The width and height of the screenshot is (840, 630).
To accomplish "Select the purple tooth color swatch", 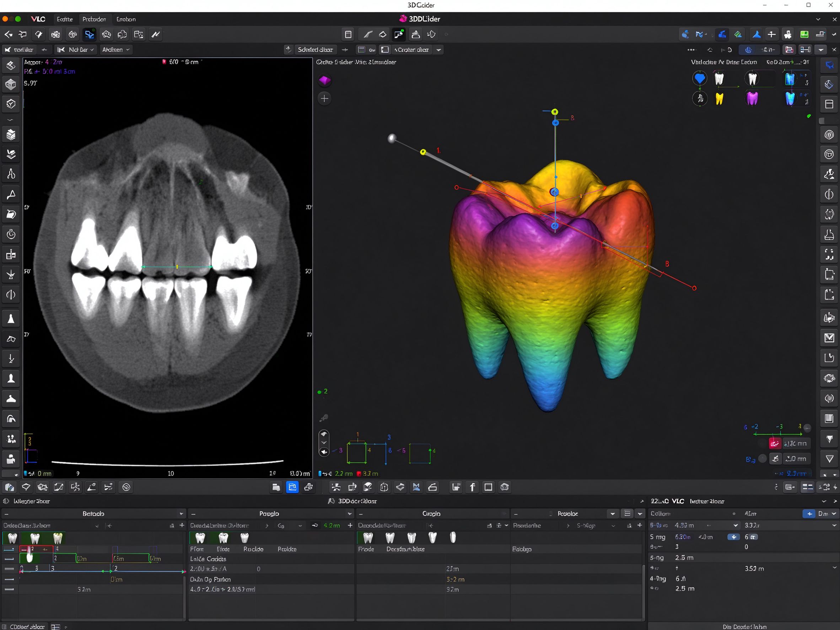I will (x=752, y=99).
